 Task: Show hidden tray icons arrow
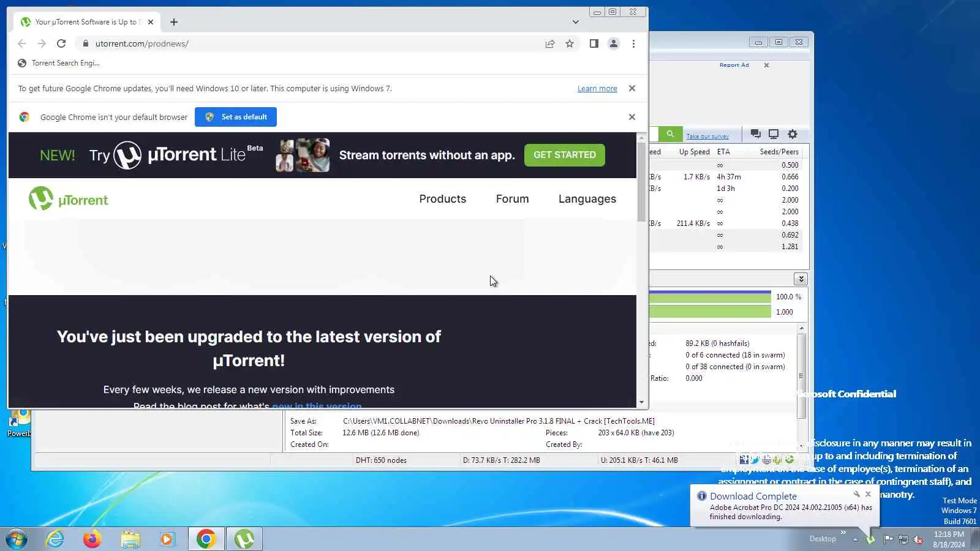point(855,540)
